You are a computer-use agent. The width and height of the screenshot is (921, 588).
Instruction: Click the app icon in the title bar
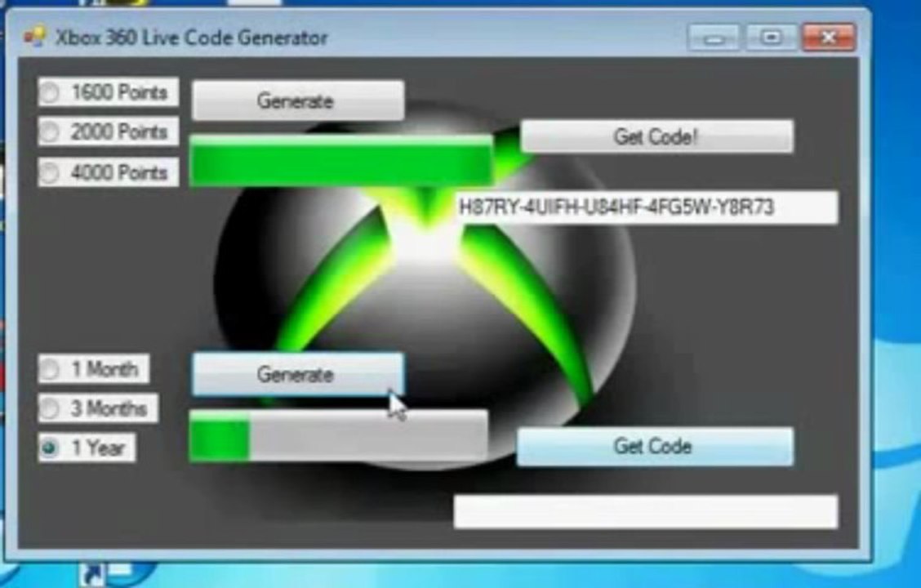click(x=34, y=37)
